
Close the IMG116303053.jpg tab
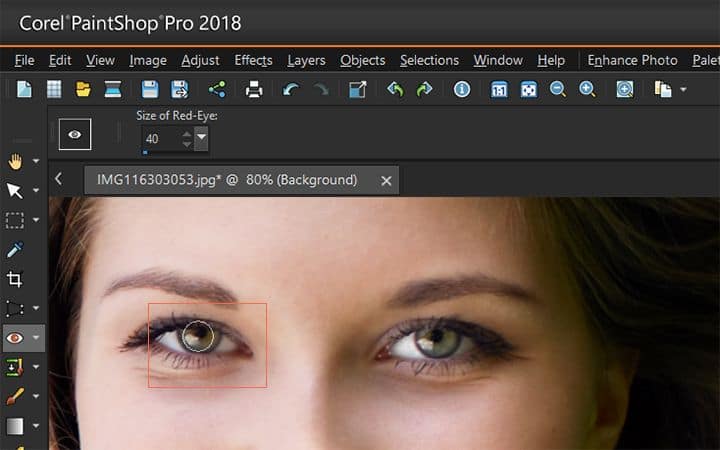[386, 181]
